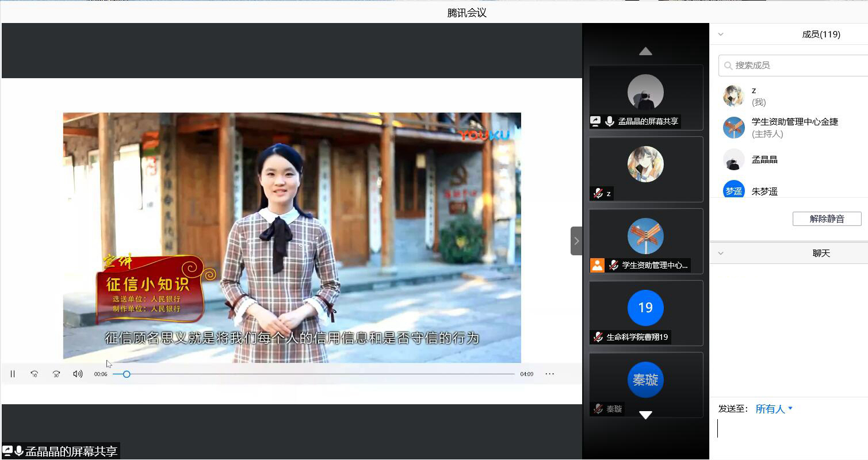Image resolution: width=868 pixels, height=460 pixels.
Task: Click orange host icon on 学生资助管理中心 tile
Action: click(x=598, y=265)
